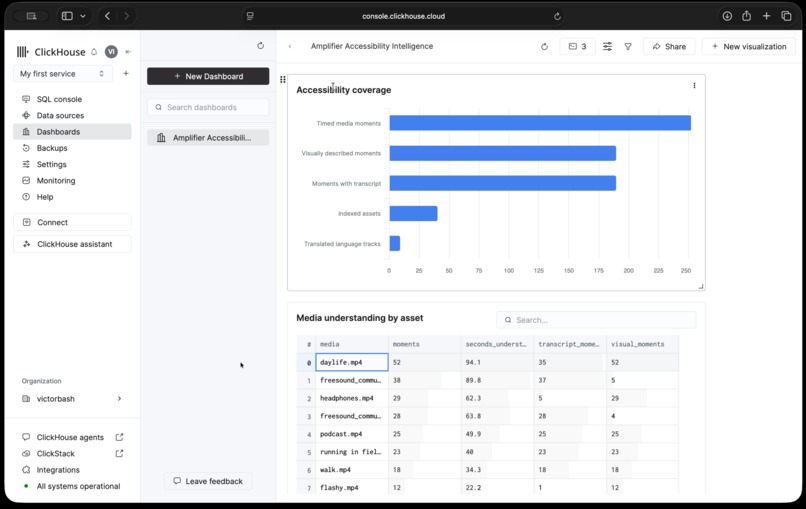Click the Visually described moments bar

coord(503,153)
